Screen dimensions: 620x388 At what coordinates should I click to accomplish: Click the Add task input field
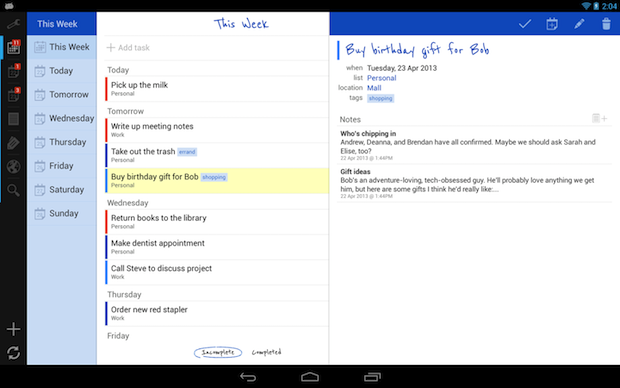pyautogui.click(x=216, y=48)
